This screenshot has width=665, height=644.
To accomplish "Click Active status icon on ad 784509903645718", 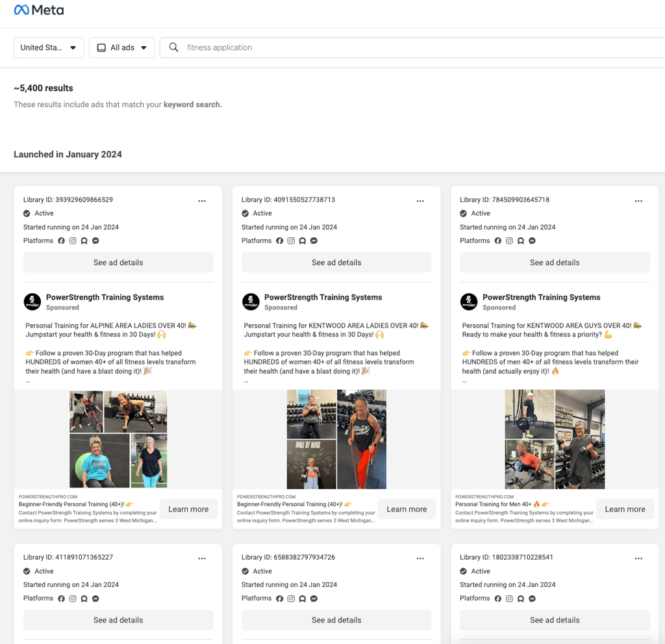I will tap(463, 213).
